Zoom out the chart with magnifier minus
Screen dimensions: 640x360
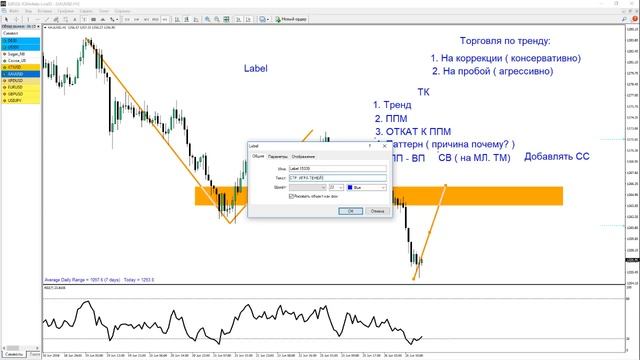pyautogui.click(x=217, y=19)
